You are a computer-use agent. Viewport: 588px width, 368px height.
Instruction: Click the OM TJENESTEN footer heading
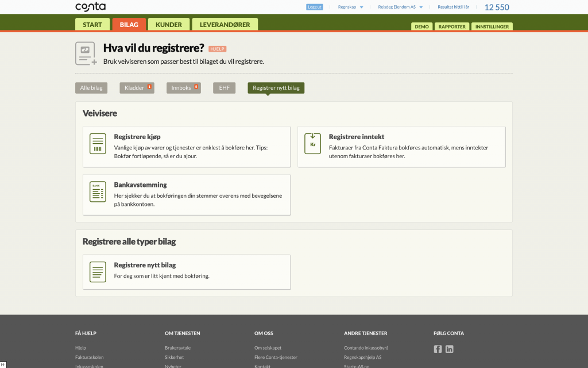pos(183,333)
